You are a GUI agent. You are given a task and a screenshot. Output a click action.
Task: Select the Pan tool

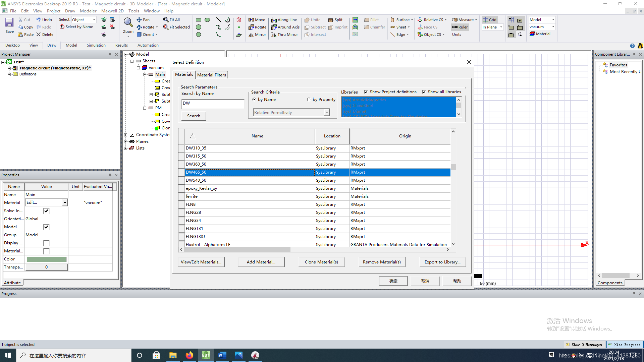tap(143, 20)
